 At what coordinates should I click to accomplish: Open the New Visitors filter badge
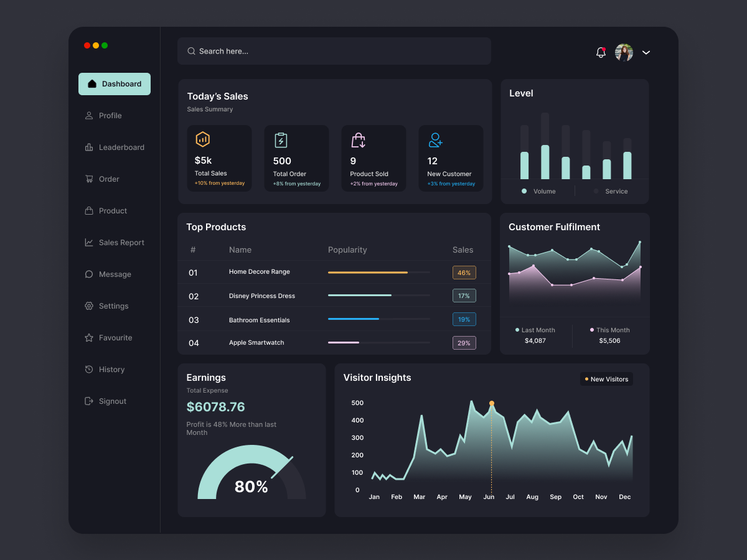click(x=606, y=378)
